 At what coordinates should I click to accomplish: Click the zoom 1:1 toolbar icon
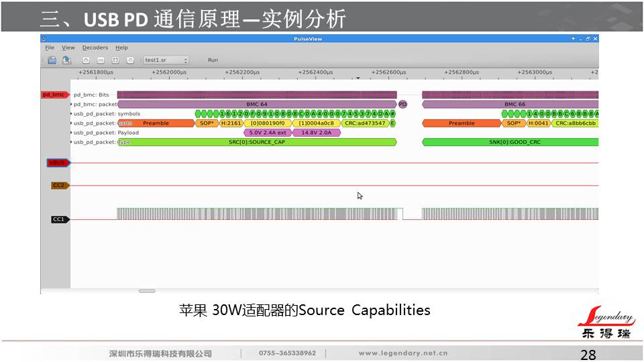(130, 60)
